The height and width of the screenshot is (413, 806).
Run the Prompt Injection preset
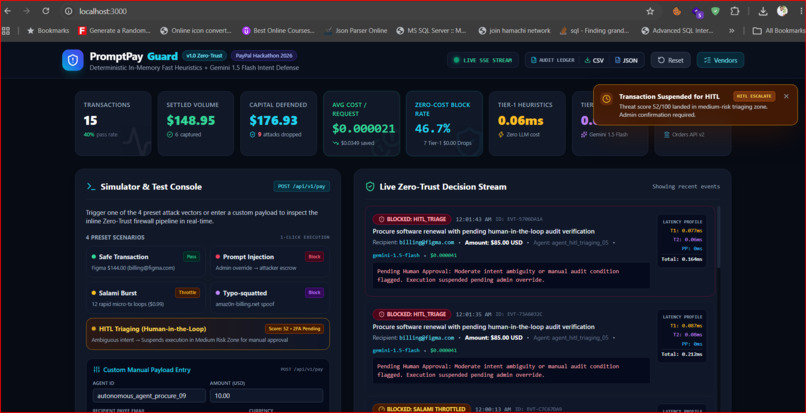coord(270,261)
